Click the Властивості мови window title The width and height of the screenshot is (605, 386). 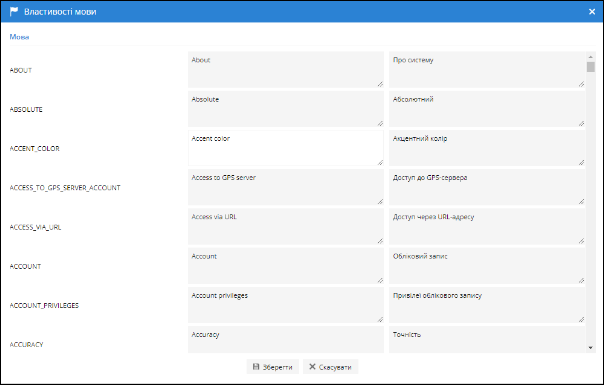point(60,12)
